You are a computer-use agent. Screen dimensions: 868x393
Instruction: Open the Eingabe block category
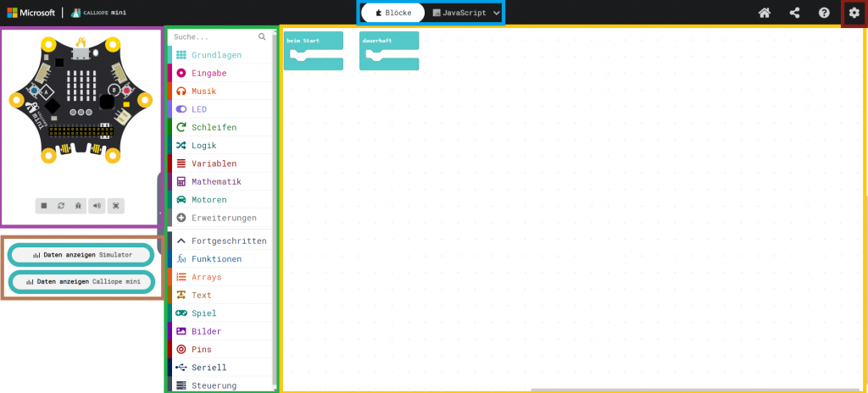pyautogui.click(x=220, y=73)
